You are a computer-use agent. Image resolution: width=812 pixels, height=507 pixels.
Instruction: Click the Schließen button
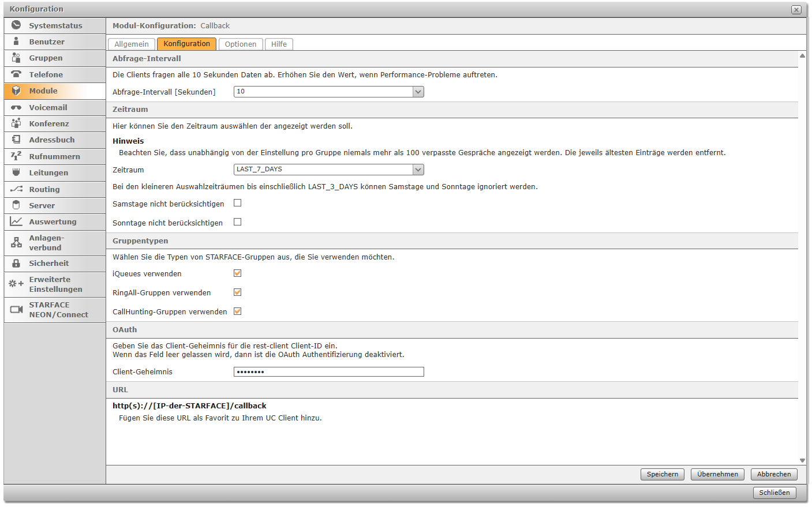click(774, 493)
